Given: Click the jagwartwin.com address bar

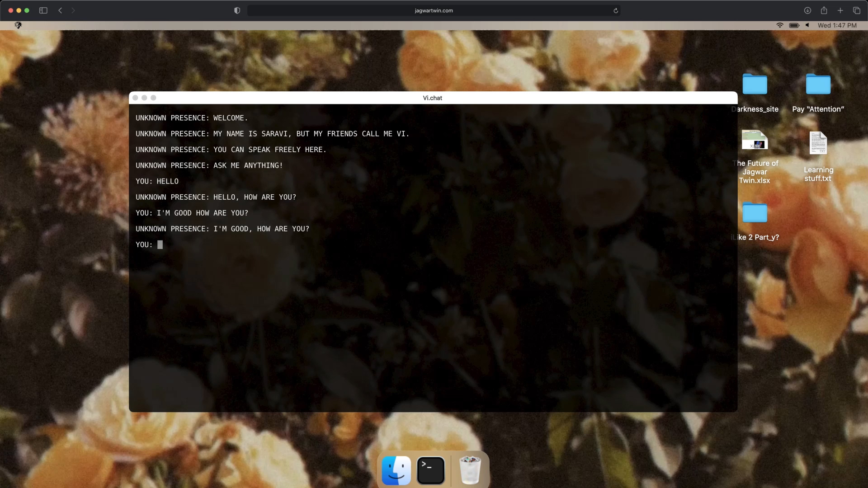Looking at the screenshot, I should pos(433,10).
